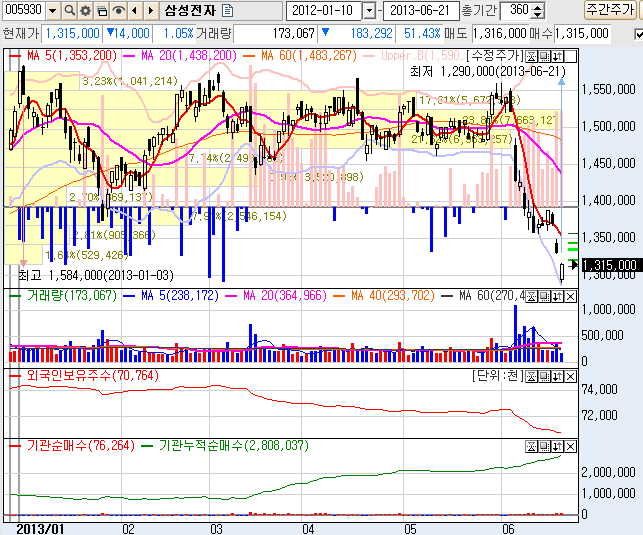Click the hourglass icon in the 외국인보유주수 panel
The height and width of the screenshot is (535, 643).
(531, 376)
